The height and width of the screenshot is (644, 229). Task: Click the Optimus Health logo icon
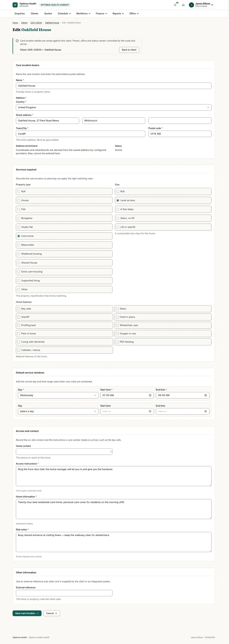15,5
